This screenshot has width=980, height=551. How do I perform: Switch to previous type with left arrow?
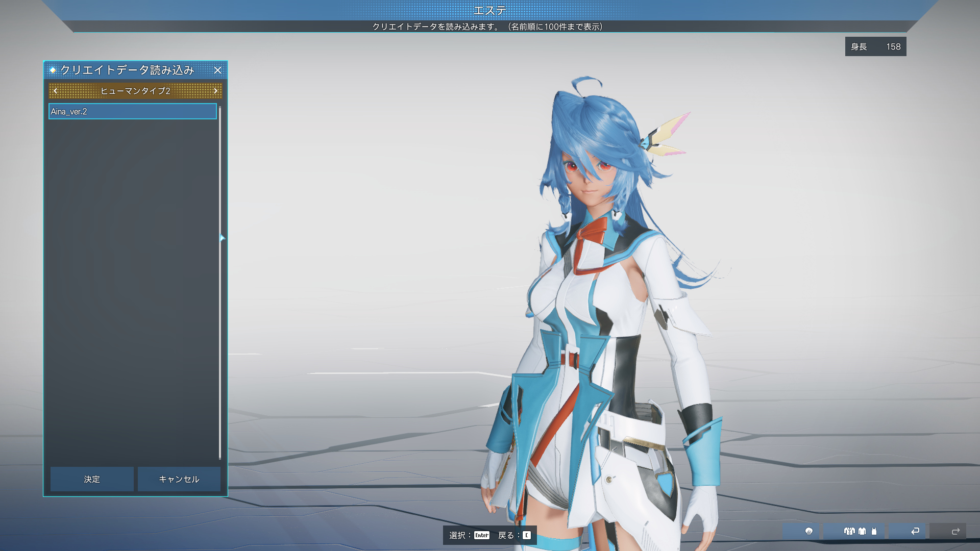(x=56, y=91)
